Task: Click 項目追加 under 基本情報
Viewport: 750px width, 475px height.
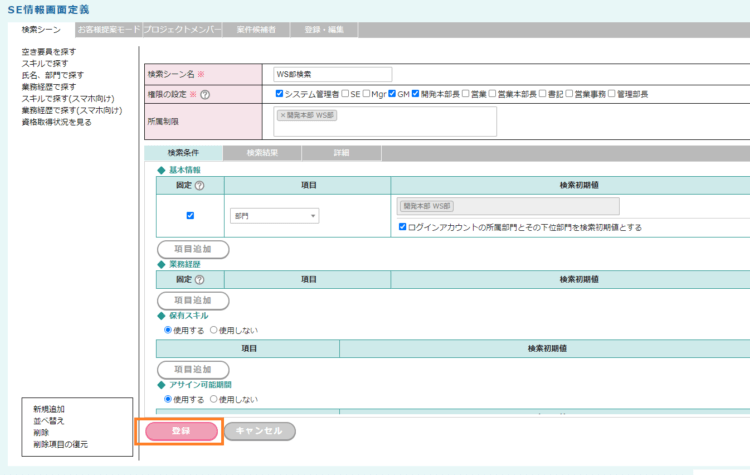Action: (193, 249)
